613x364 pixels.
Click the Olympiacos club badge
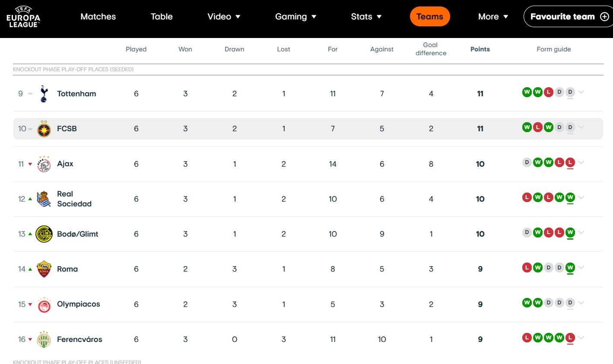point(44,304)
